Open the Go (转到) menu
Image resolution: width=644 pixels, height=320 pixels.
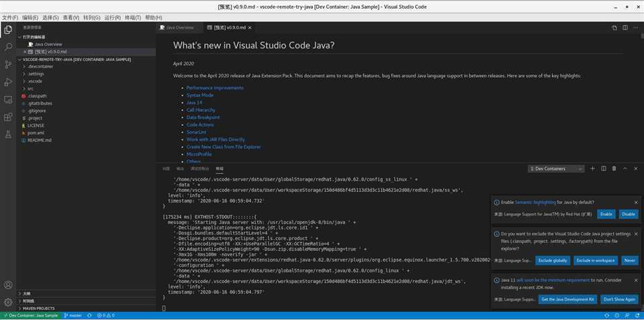(x=91, y=17)
